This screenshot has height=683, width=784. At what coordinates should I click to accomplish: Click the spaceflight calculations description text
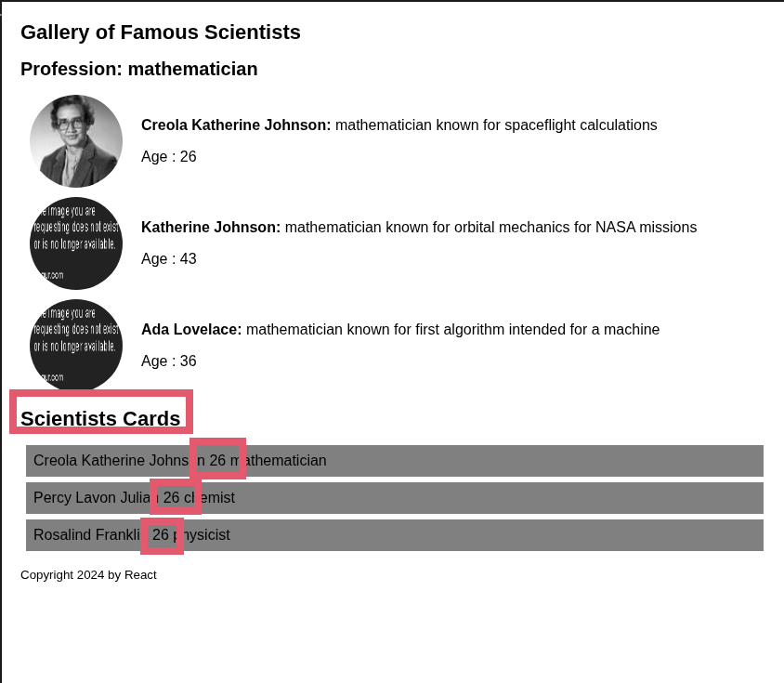coord(496,125)
